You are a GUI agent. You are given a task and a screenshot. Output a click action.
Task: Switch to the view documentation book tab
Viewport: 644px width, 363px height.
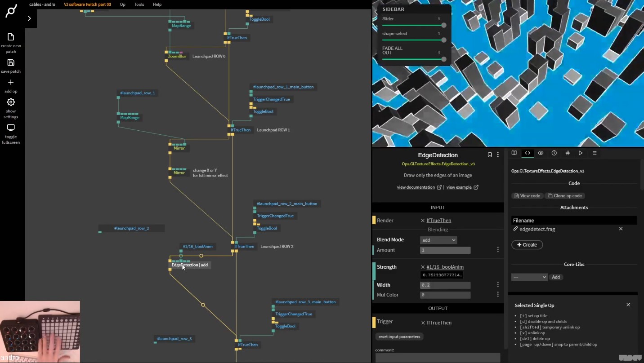[514, 153]
